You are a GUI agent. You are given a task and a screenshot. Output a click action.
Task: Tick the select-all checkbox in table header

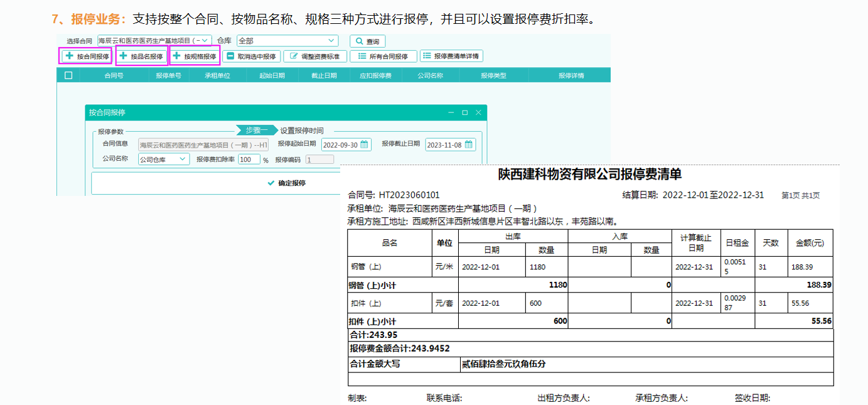pos(68,75)
